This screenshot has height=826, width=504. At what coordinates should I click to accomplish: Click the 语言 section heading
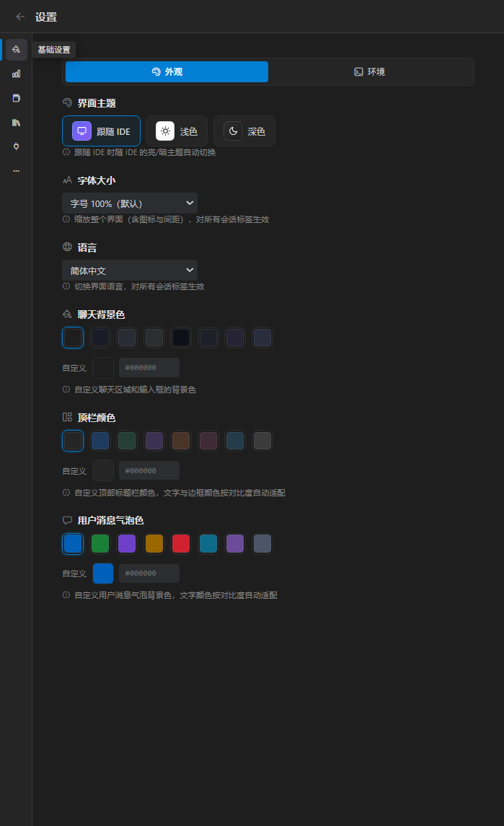[x=87, y=247]
